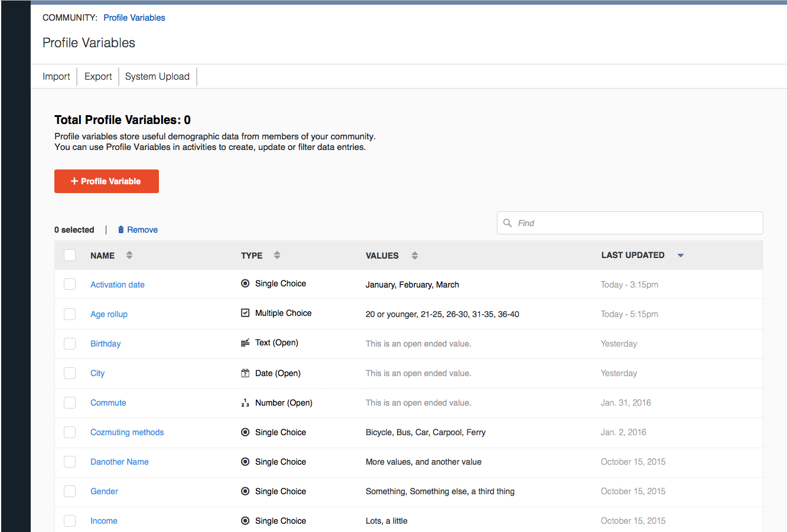
Task: Click the "Jan. 2, 2016" date cell
Action: tap(623, 432)
